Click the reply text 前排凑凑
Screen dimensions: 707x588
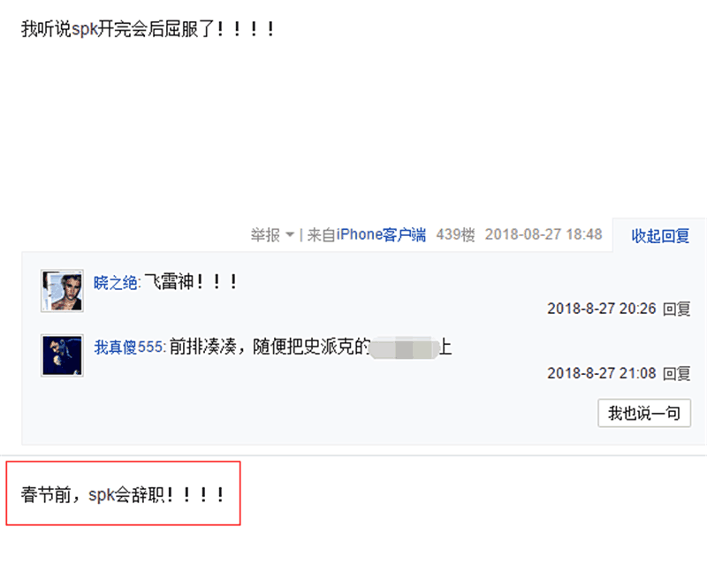point(203,347)
